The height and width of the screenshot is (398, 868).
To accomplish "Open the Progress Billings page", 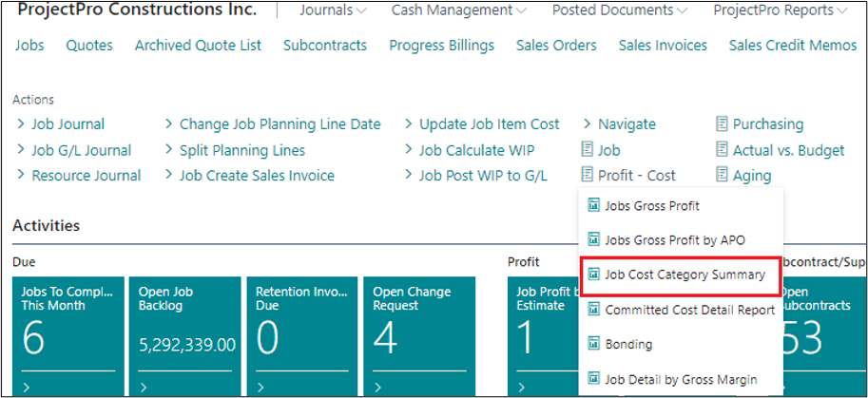I will pos(441,46).
